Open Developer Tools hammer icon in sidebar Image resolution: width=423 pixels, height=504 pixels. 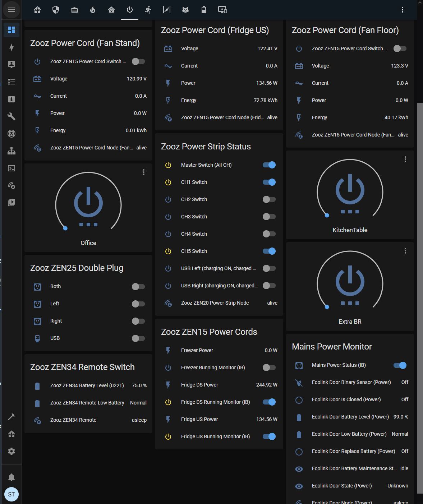pyautogui.click(x=12, y=417)
